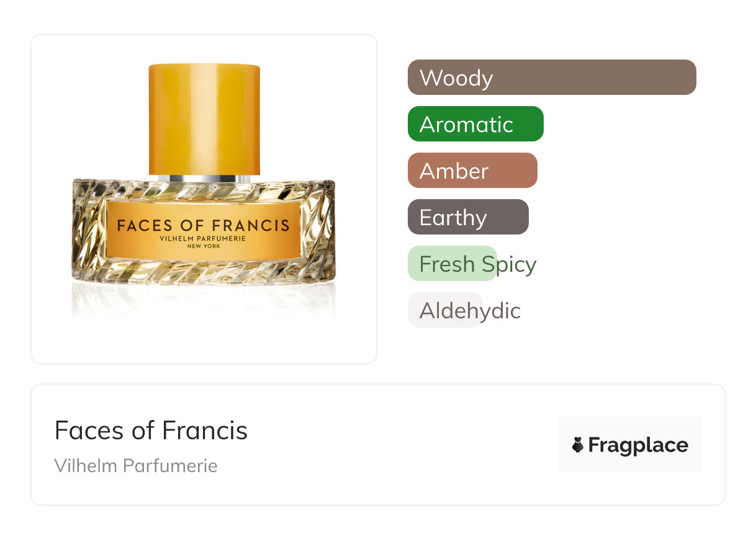Click the Amber accord bar
The image size is (756, 536).
[472, 171]
